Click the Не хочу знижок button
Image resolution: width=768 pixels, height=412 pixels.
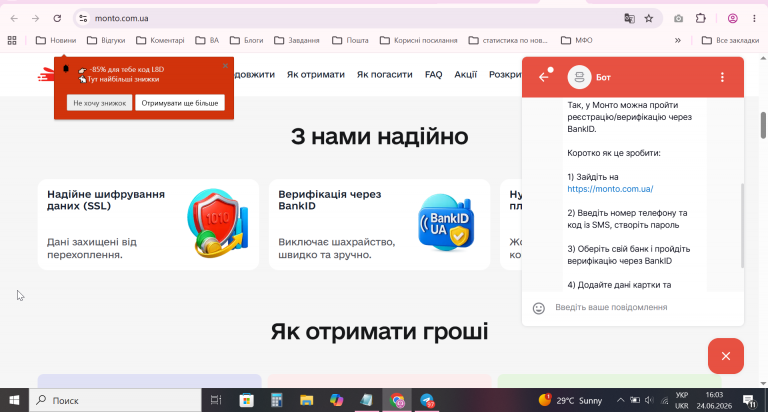99,103
